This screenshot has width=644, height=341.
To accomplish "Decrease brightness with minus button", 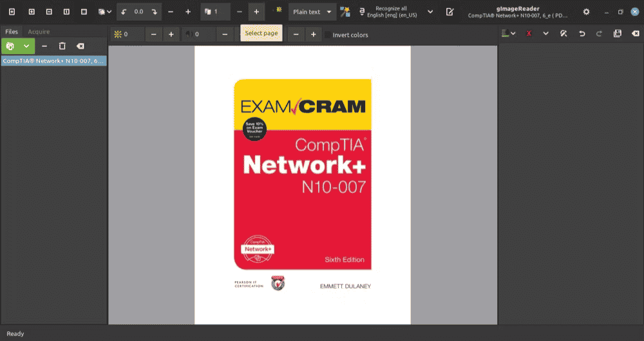I will 154,35.
